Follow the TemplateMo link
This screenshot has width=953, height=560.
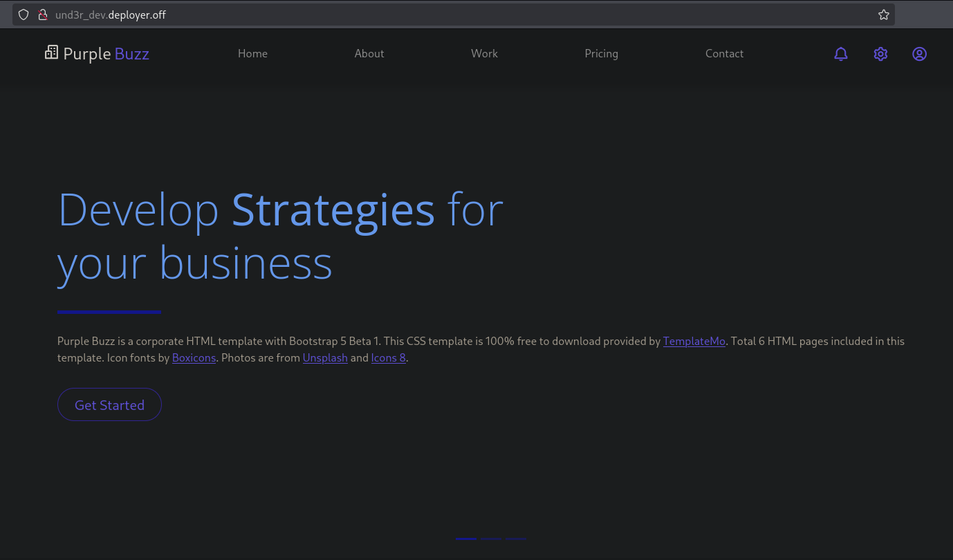click(694, 342)
